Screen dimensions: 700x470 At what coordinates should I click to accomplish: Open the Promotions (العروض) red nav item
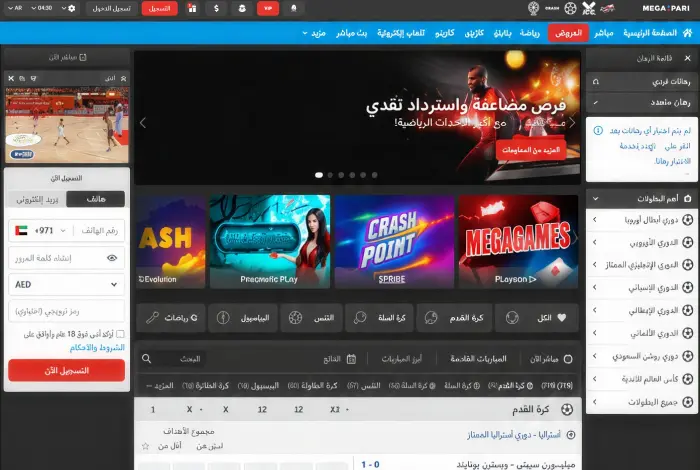click(568, 33)
